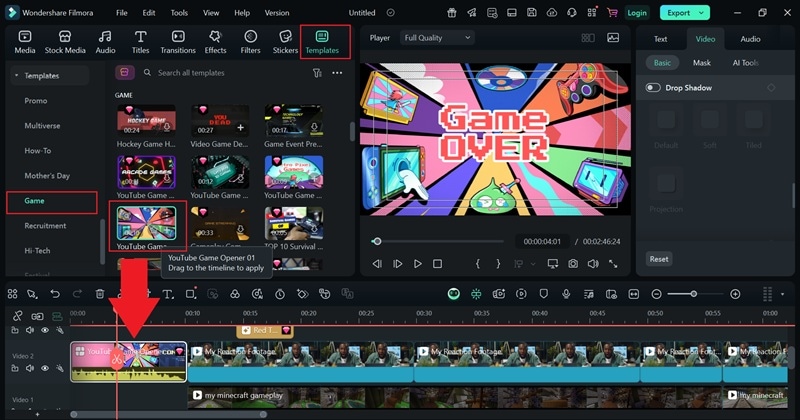
Task: Adjust the timeline zoom slider handle
Action: tap(693, 294)
